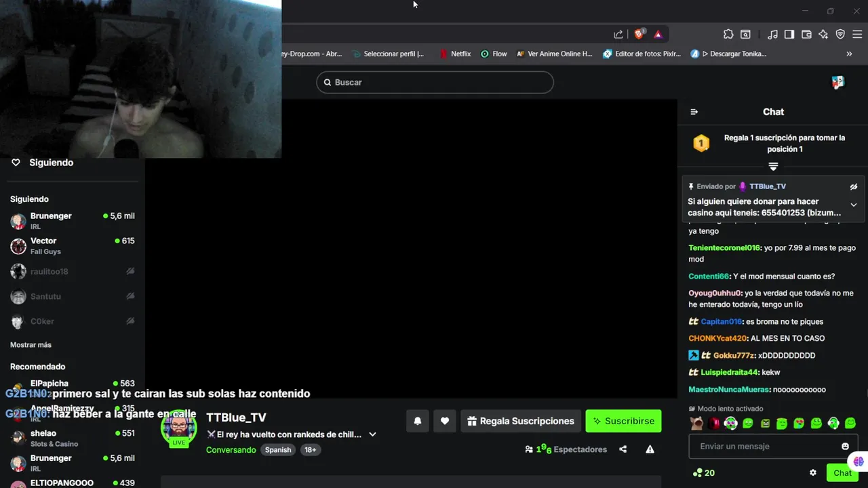
Task: Open the Leo AI sparkle icon
Action: pos(823,34)
